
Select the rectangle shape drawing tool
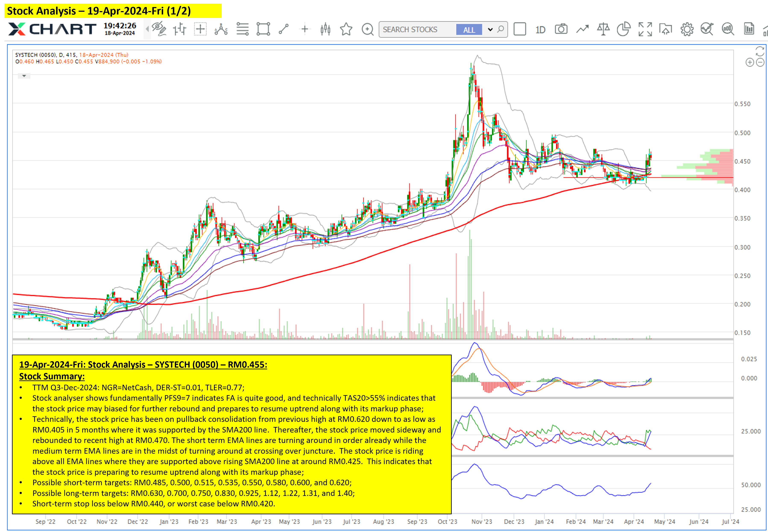click(263, 29)
